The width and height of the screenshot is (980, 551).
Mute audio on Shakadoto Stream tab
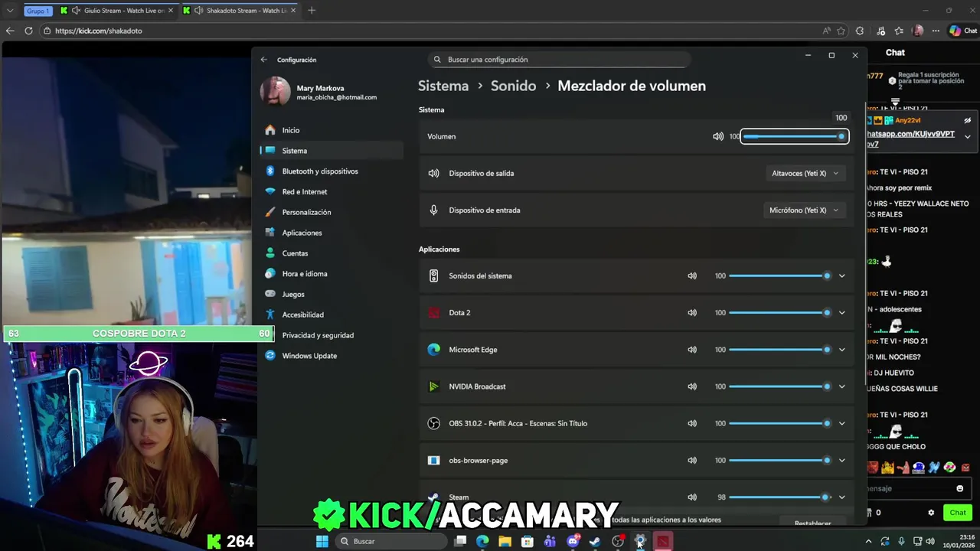(x=198, y=11)
